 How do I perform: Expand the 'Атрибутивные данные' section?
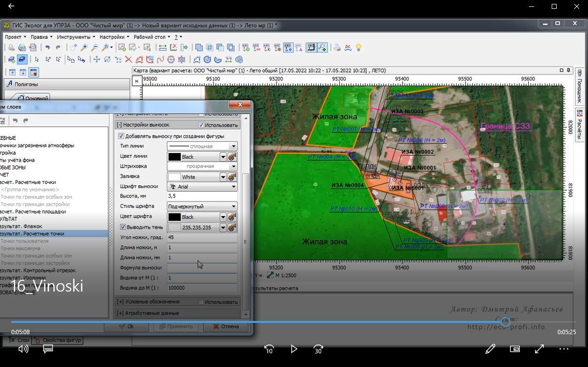(x=120, y=313)
